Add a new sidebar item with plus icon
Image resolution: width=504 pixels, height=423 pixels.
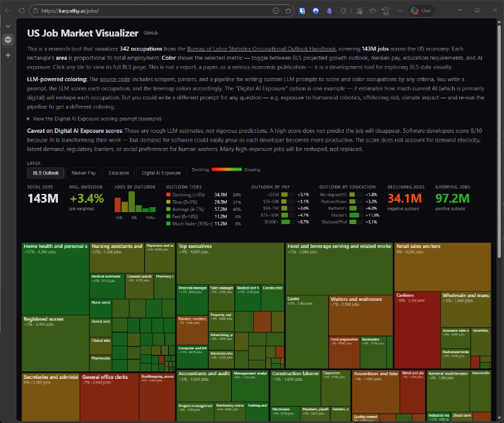coord(8,55)
